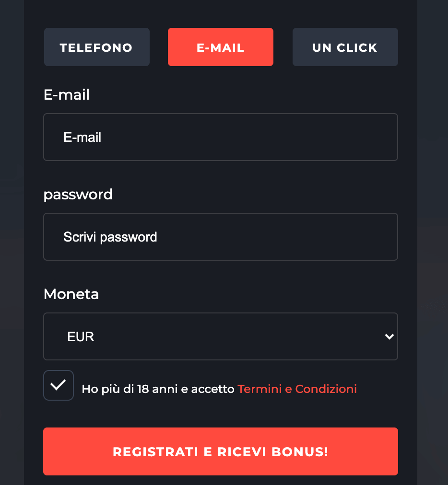
Task: Select the TELEFONO registration method
Action: [x=96, y=46]
